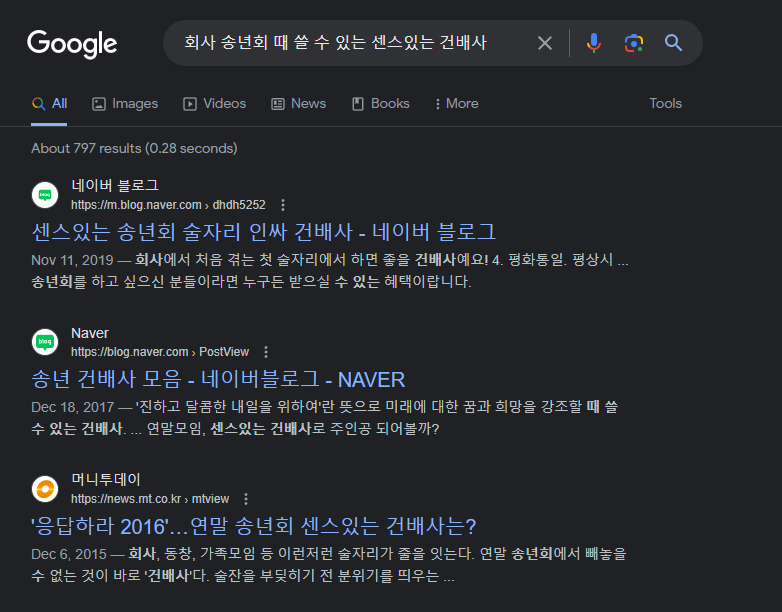Open options for 머니투데이 result
This screenshot has width=782, height=612.
click(246, 499)
